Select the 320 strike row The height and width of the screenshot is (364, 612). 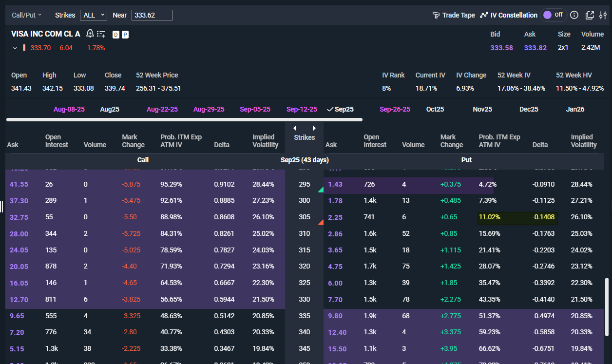pos(305,266)
